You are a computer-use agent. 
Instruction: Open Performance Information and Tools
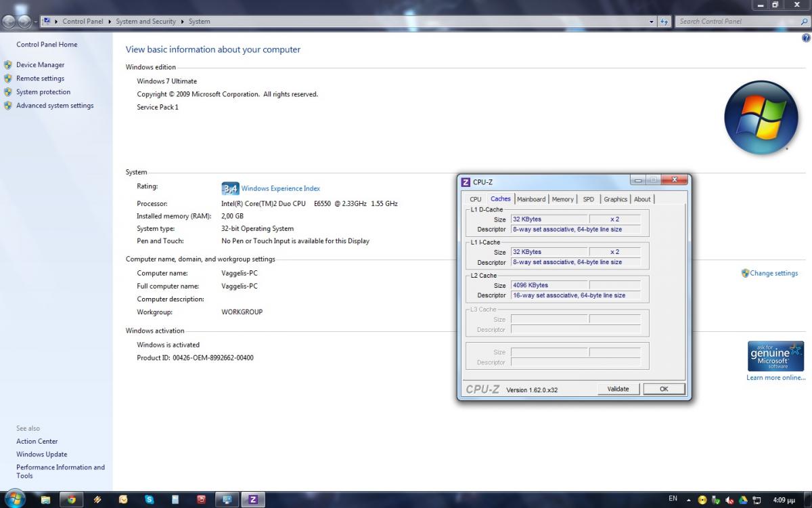(x=61, y=471)
